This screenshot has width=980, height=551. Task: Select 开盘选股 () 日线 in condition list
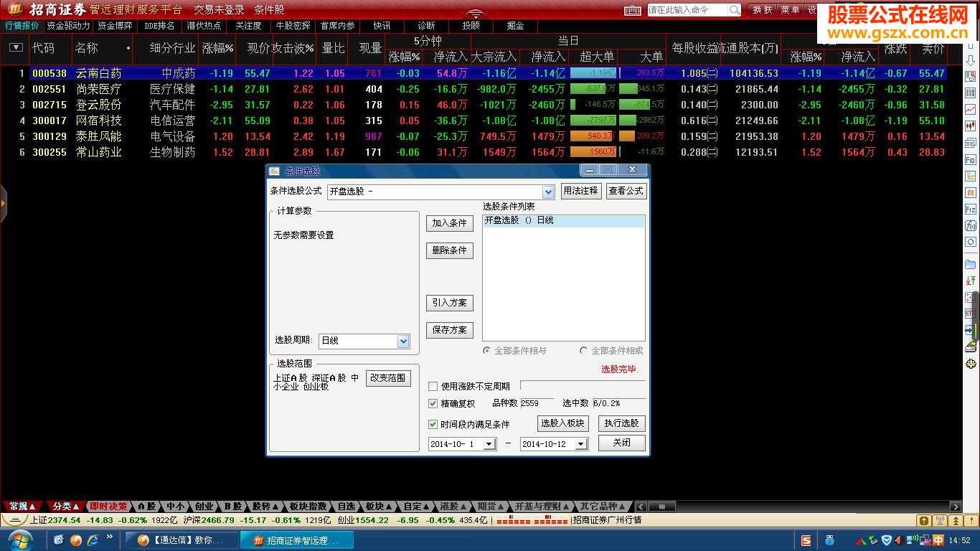tap(563, 221)
